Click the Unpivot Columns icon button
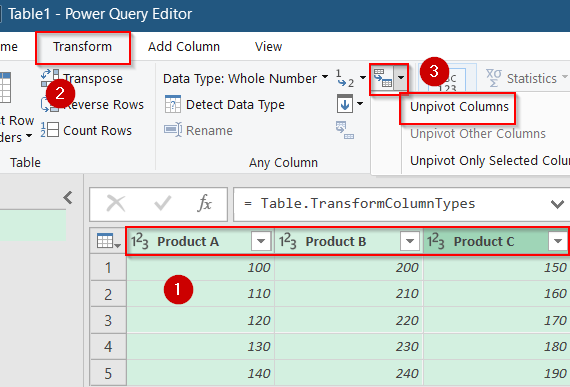Viewport: 570px width, 387px height. click(382, 78)
